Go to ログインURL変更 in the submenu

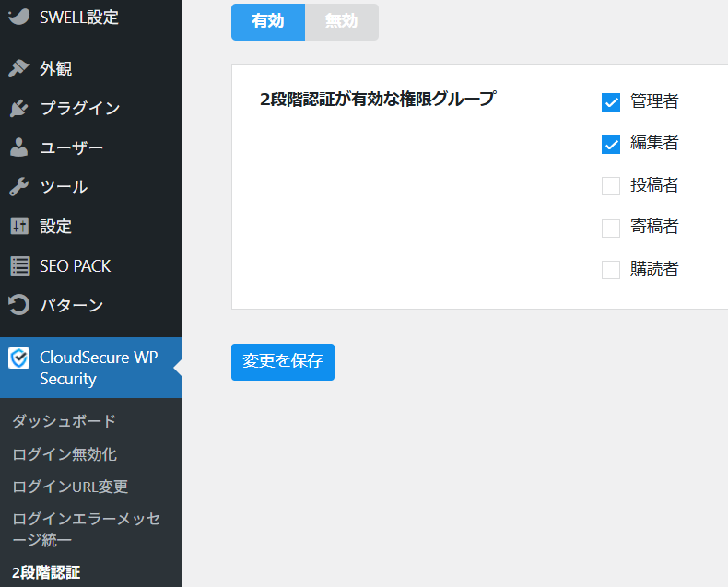(70, 487)
